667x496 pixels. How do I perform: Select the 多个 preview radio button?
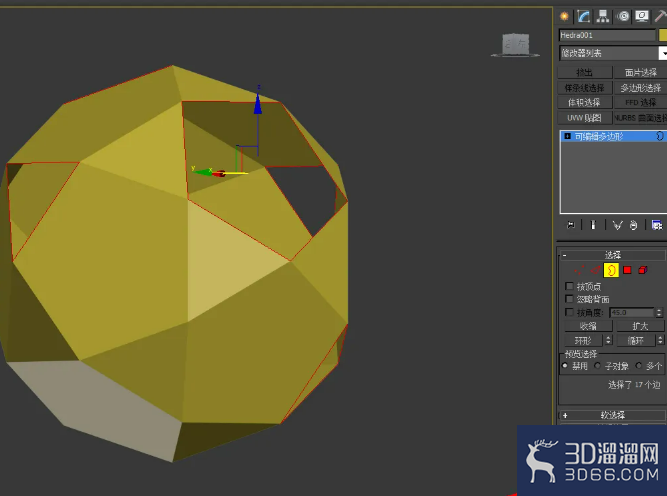tap(638, 366)
